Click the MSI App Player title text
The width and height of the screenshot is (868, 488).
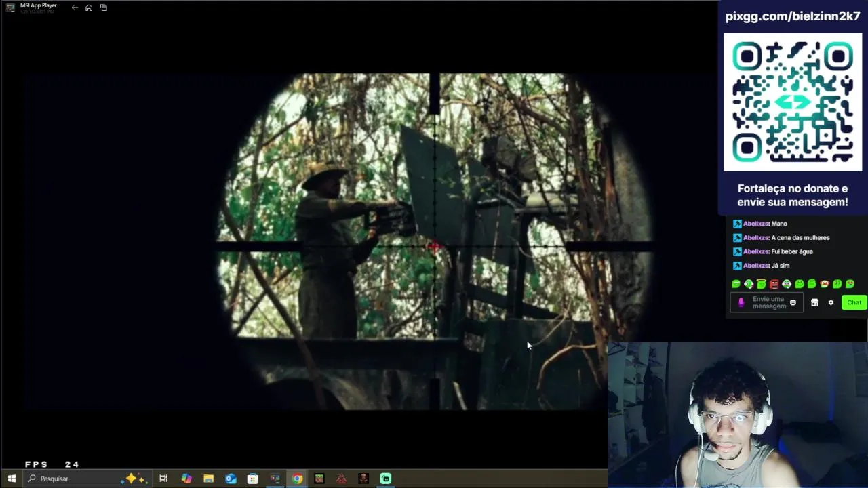pyautogui.click(x=39, y=5)
